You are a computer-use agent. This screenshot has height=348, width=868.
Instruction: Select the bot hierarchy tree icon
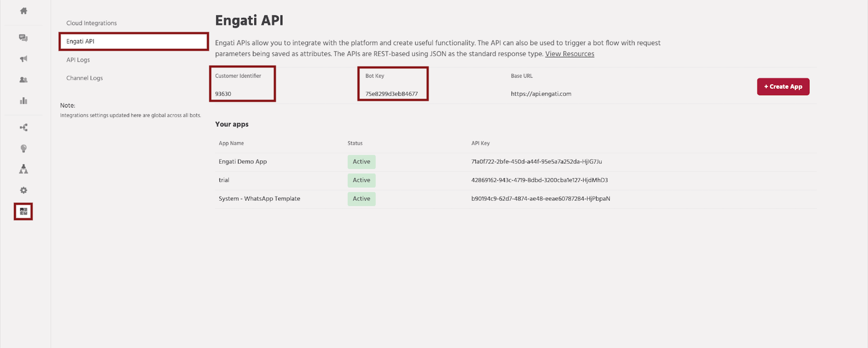click(x=23, y=169)
